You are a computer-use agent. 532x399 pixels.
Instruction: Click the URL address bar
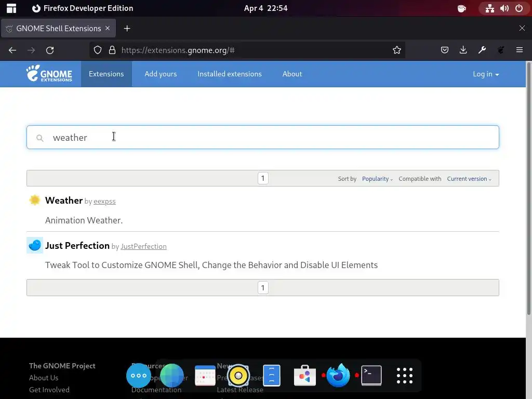(x=248, y=50)
